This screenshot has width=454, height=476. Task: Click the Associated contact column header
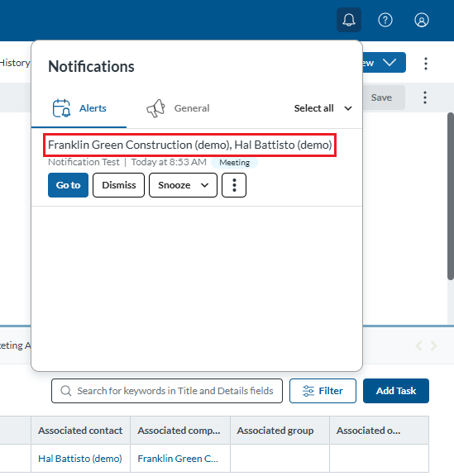pyautogui.click(x=80, y=431)
